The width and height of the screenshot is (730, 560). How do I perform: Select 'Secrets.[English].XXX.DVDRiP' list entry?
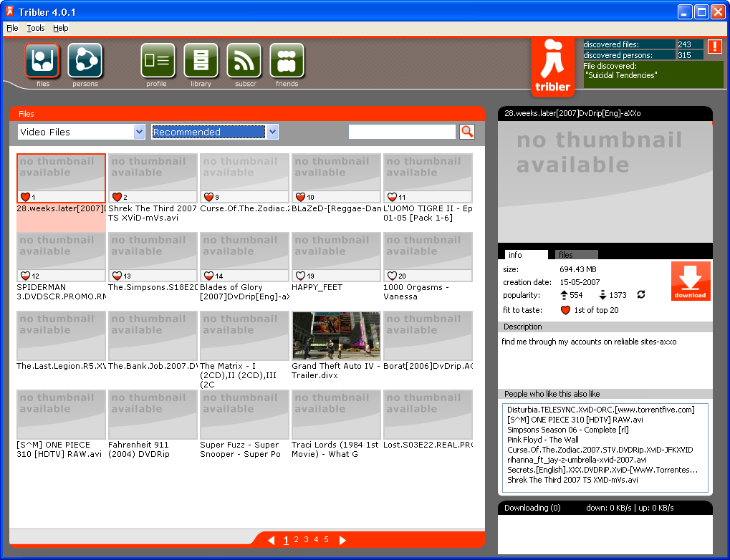[602, 470]
